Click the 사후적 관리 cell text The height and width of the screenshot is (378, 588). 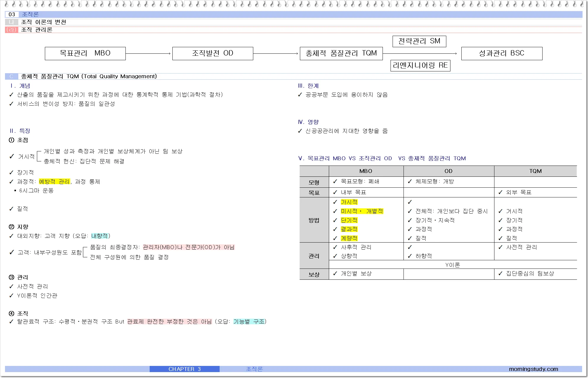[356, 247]
